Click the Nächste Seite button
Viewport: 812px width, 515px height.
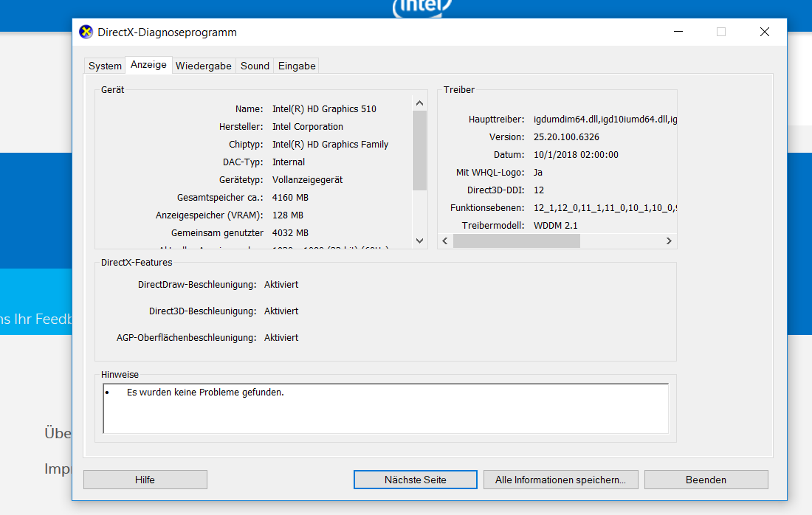pyautogui.click(x=415, y=480)
